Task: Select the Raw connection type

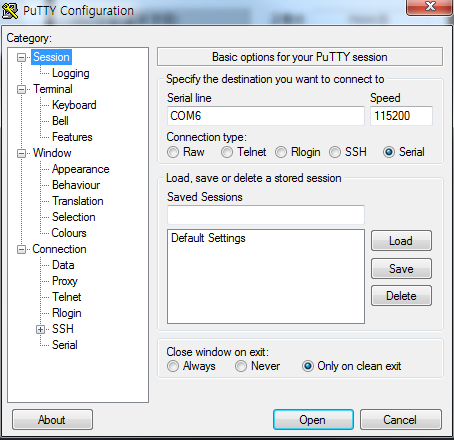Action: pos(173,152)
